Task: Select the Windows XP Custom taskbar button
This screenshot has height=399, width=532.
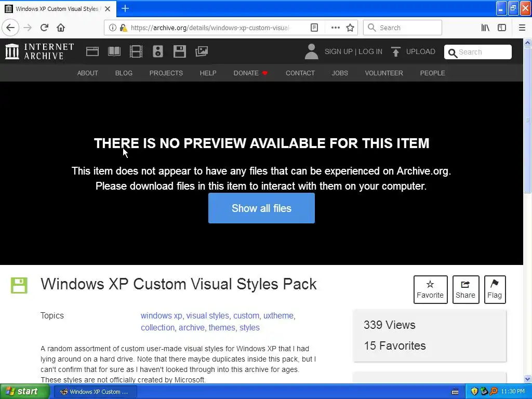Action: 95,392
